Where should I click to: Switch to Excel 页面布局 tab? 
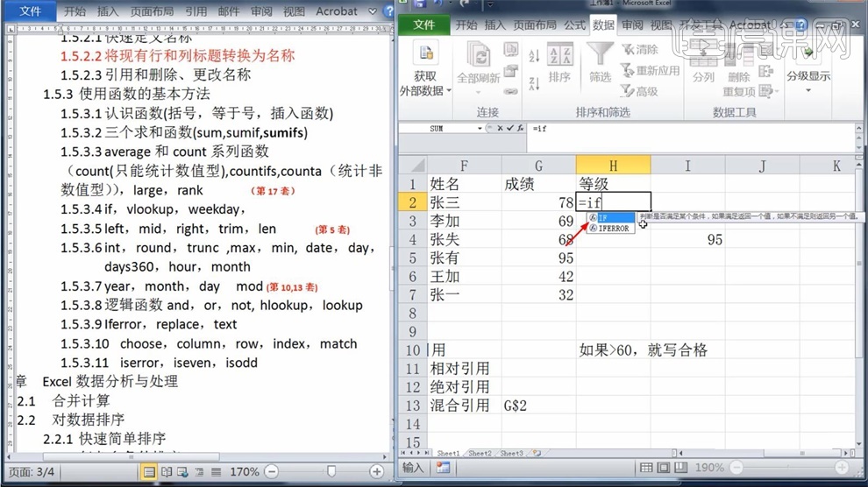point(535,25)
